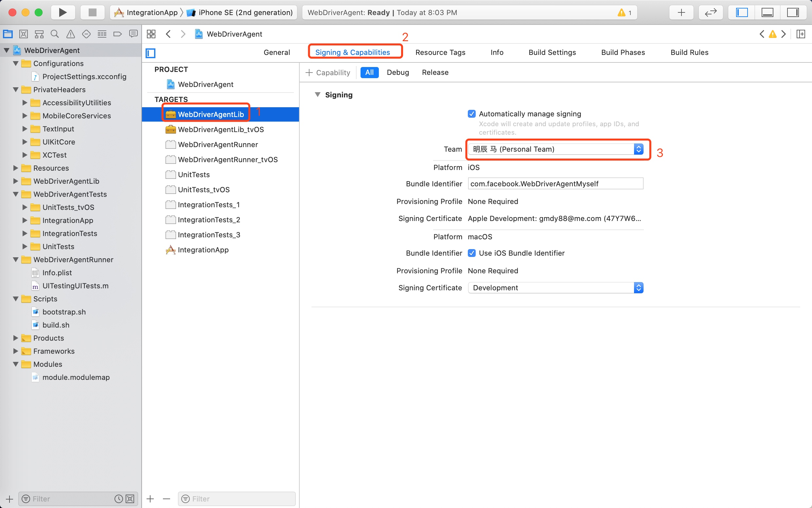Open the Source Control navigator icon
The image size is (812, 508).
(x=23, y=34)
